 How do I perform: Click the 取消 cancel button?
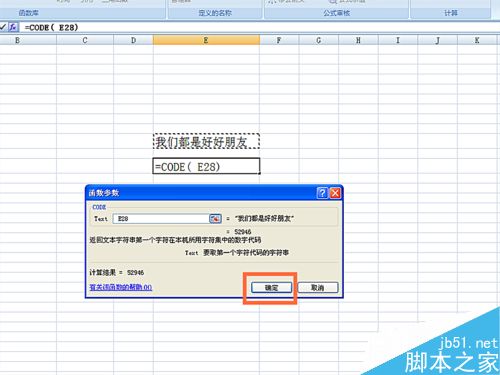click(318, 287)
